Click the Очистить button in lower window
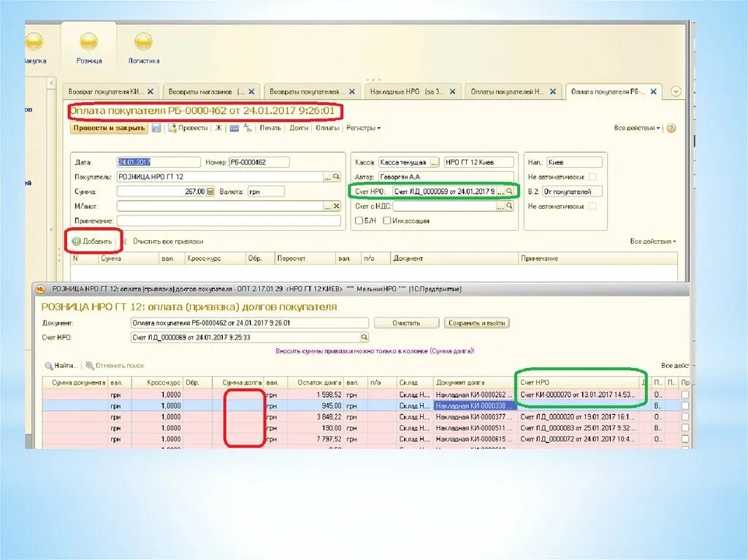The height and width of the screenshot is (560, 748). point(406,323)
